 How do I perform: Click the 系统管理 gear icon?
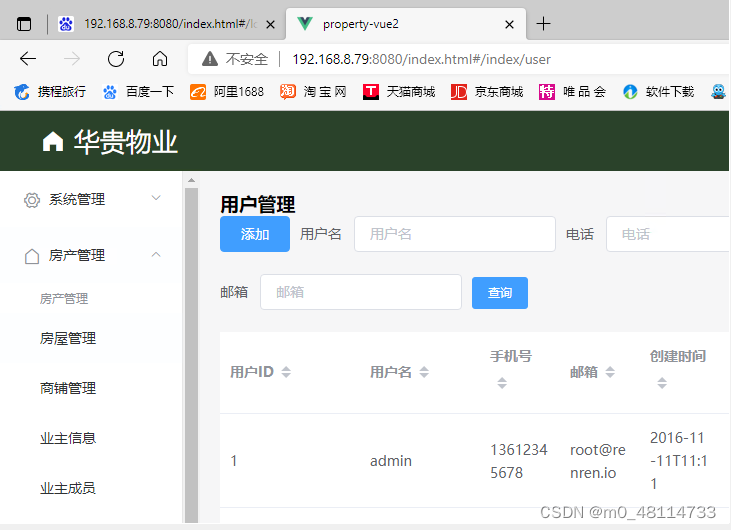point(32,200)
